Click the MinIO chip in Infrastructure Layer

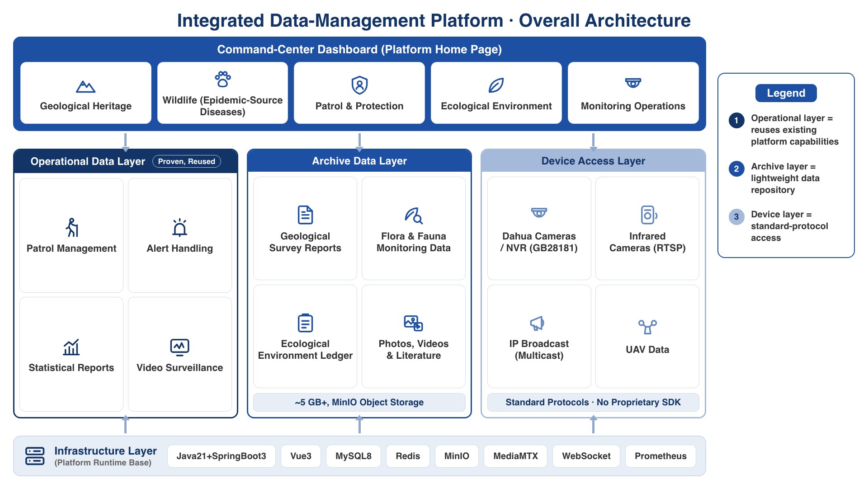(457, 456)
